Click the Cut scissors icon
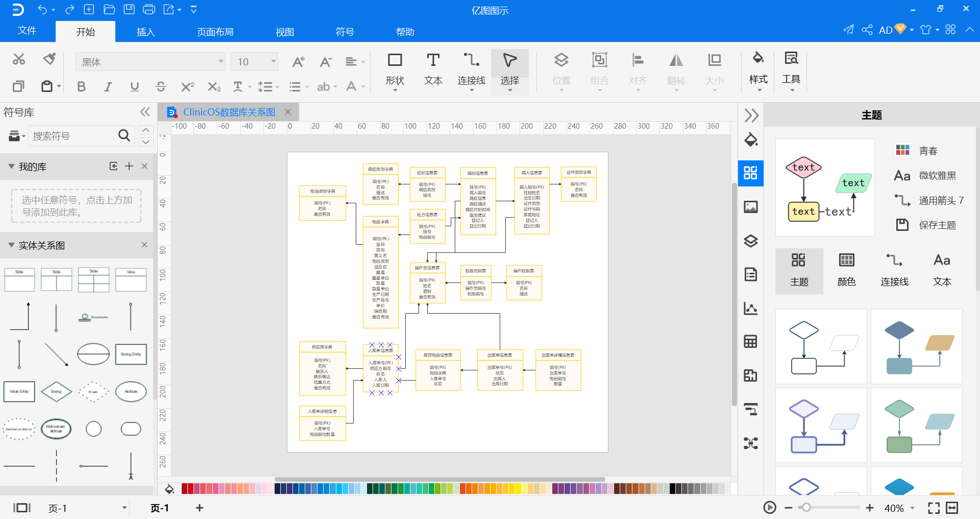The width and height of the screenshot is (980, 519). [19, 59]
